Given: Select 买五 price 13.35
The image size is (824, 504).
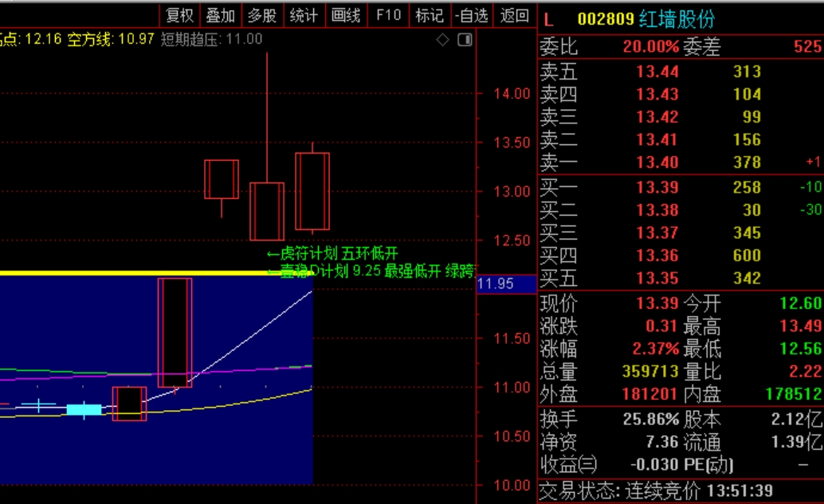Looking at the screenshot, I should tap(657, 278).
